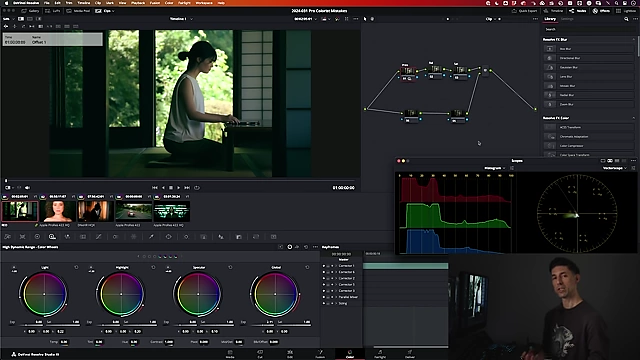This screenshot has height=360, width=640.
Task: Reset the Specular wheel
Action: point(230,267)
